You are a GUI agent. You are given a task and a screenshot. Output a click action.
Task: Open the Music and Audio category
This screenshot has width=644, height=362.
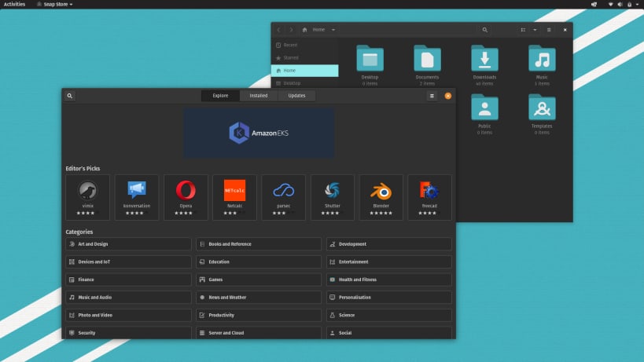128,298
